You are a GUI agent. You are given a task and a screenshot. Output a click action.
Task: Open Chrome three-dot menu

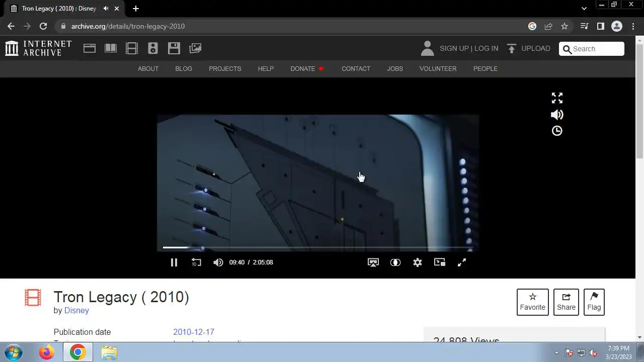tap(633, 26)
